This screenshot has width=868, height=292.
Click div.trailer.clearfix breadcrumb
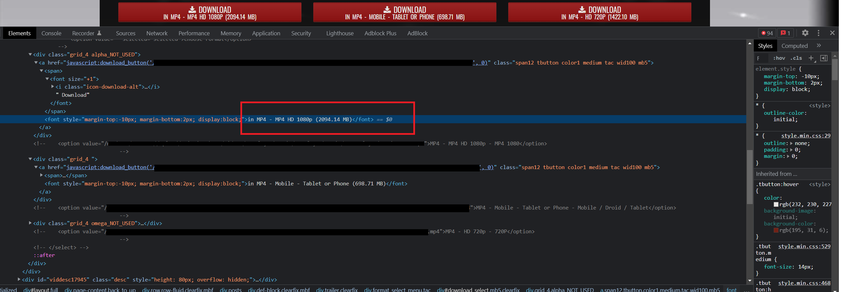point(337,290)
